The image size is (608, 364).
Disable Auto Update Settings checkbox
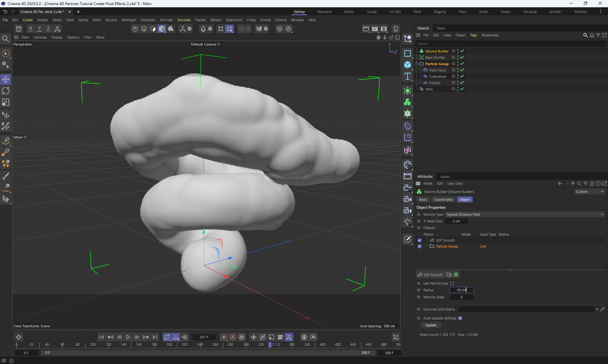tap(460, 318)
